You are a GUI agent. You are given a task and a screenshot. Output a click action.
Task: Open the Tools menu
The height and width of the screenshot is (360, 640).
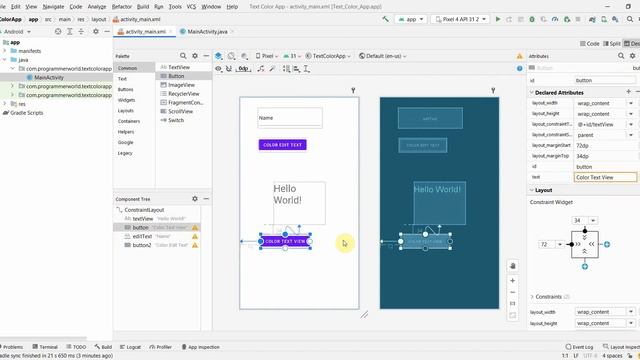click(175, 7)
